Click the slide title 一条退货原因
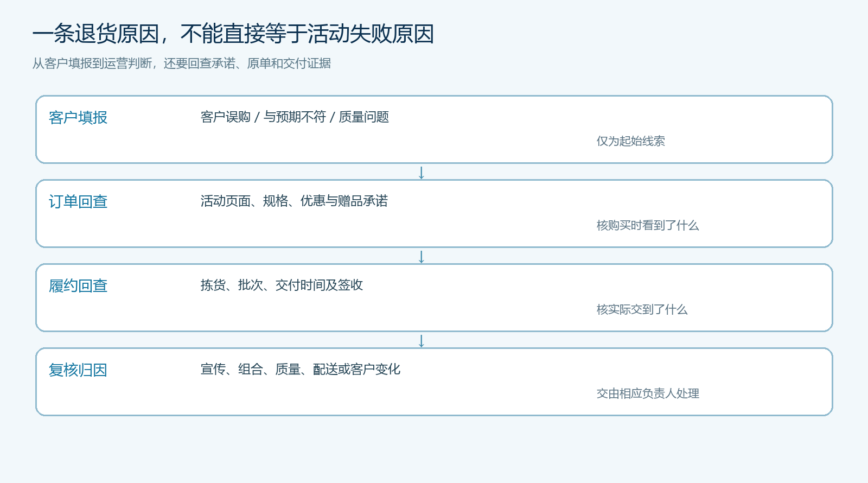 click(x=233, y=34)
